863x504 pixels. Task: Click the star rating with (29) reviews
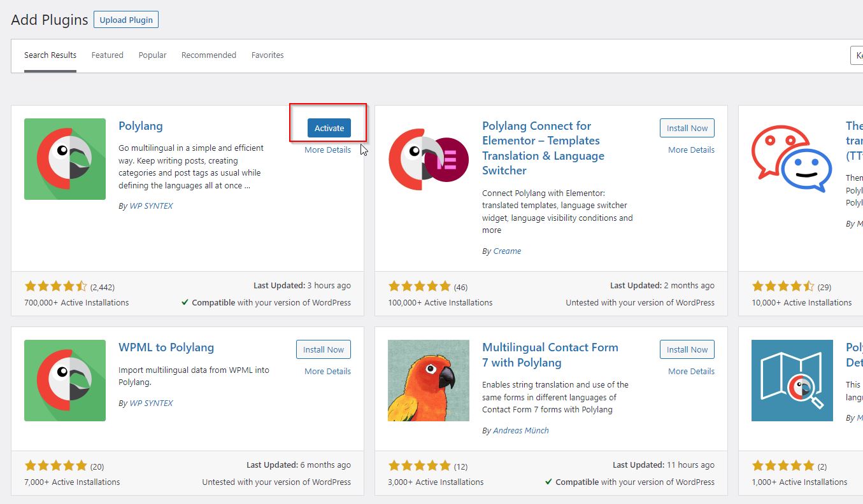(783, 286)
